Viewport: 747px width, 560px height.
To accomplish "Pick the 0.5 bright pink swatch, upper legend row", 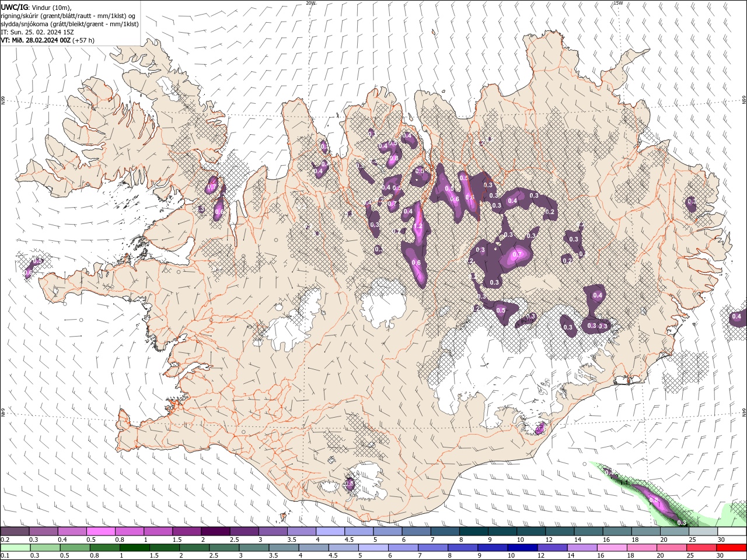I will point(100,531).
